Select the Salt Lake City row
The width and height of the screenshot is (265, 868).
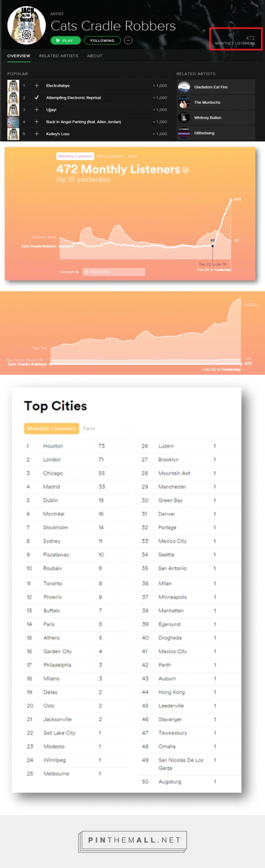coord(76,733)
